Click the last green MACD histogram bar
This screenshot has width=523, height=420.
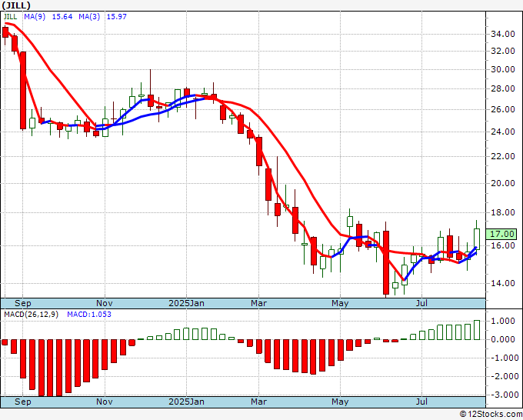(x=477, y=330)
